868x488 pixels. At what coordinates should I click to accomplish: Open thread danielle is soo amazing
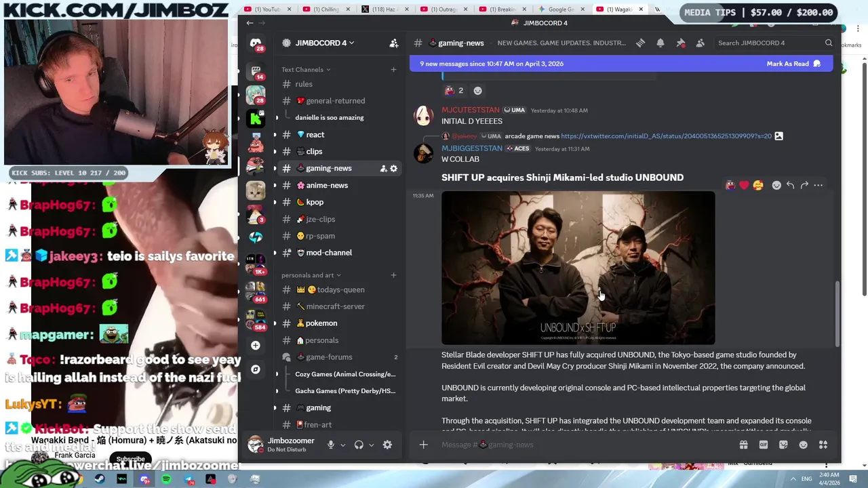[329, 117]
